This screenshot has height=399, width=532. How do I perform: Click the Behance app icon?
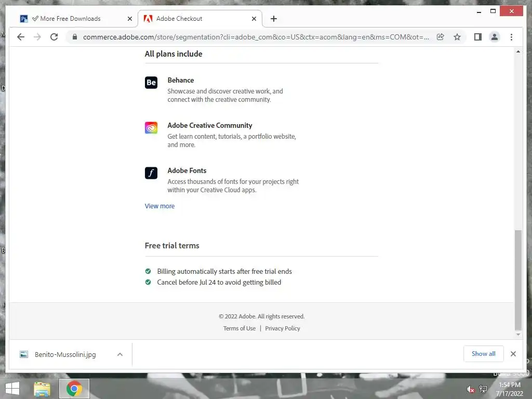[151, 83]
